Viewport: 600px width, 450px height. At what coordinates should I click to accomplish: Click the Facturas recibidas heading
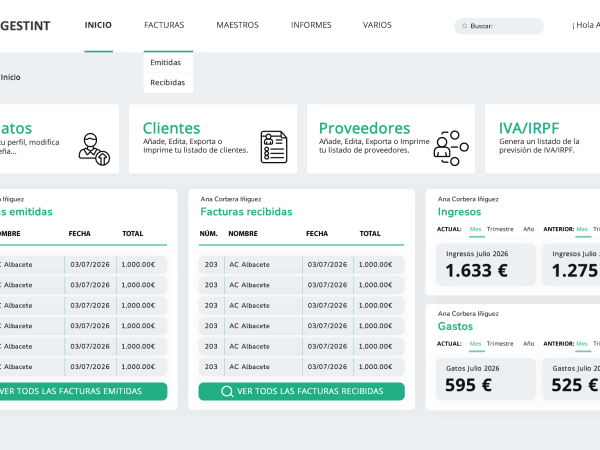246,212
